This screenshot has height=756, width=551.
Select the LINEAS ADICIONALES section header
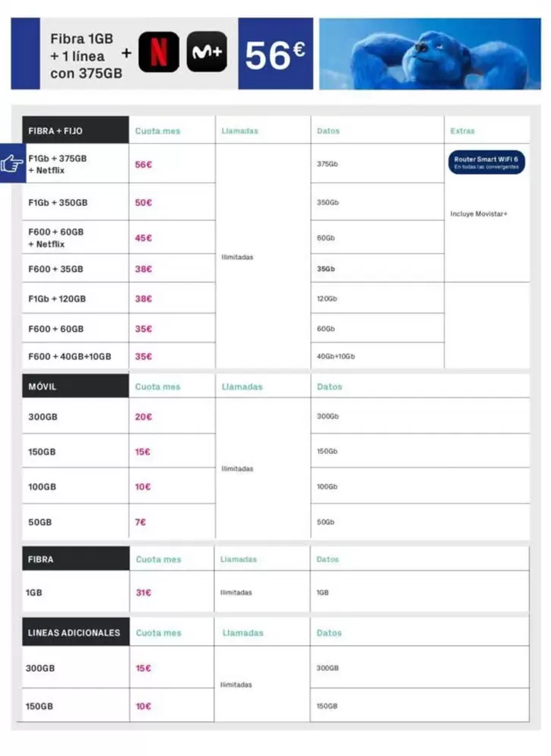[x=75, y=632]
